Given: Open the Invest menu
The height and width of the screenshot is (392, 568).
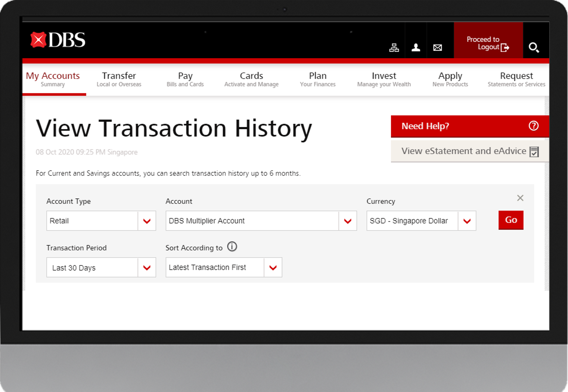Looking at the screenshot, I should (384, 79).
